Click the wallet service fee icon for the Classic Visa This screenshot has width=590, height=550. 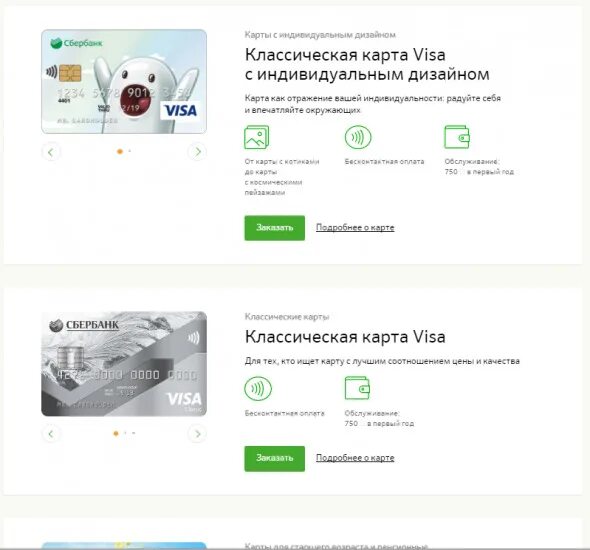coord(357,388)
